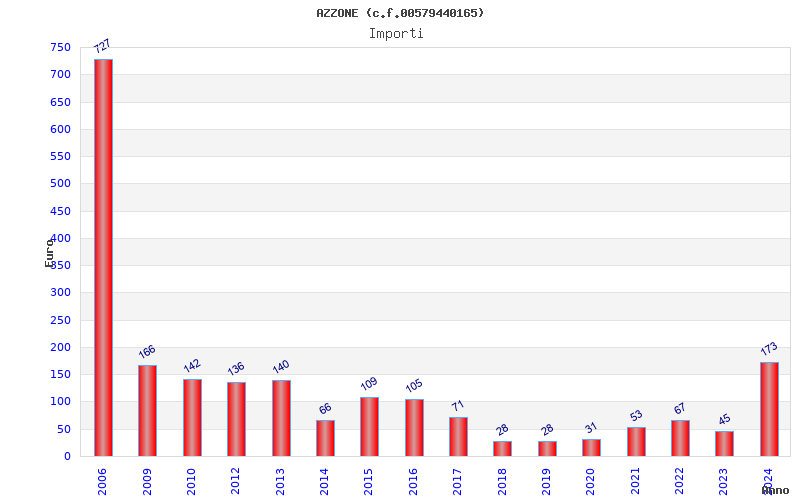The width and height of the screenshot is (800, 500).
Task: Click the 150 tick on Euro axis
Action: pyautogui.click(x=60, y=374)
